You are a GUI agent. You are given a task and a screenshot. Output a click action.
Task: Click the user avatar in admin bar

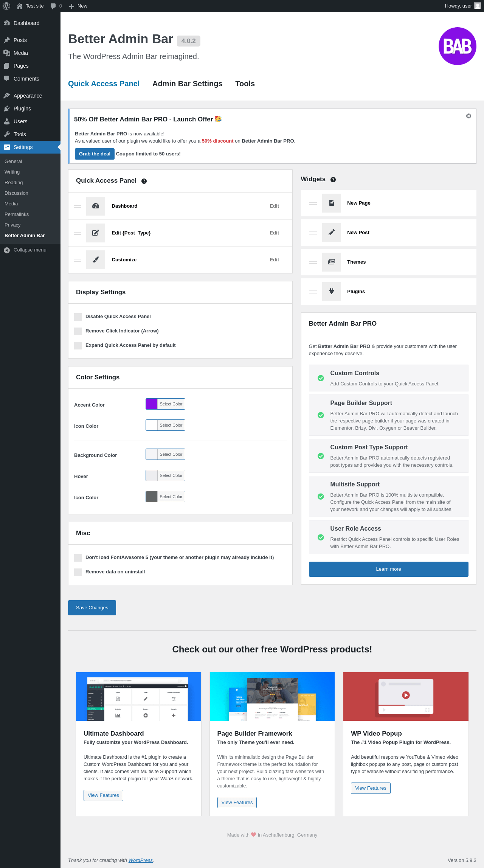[x=478, y=6]
